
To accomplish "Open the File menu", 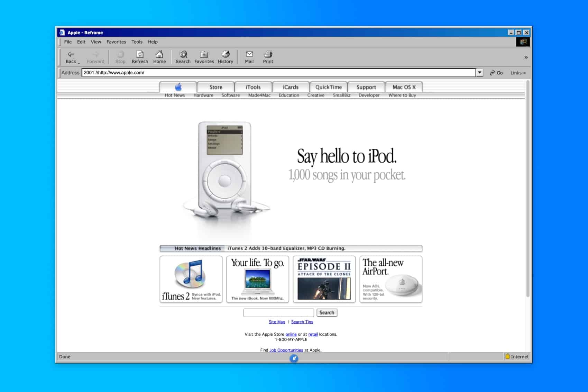I will [x=68, y=42].
